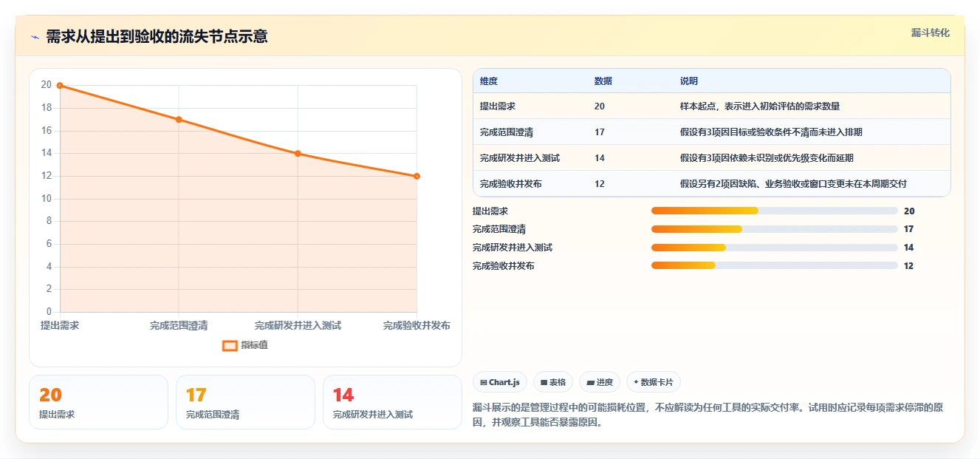This screenshot has height=459, width=980.
Task: Click the x-axis label 完成验收并发布
Action: coord(417,326)
